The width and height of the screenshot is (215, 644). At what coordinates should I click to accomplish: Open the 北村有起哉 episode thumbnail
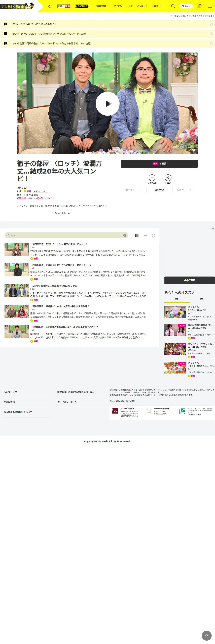coord(17,332)
